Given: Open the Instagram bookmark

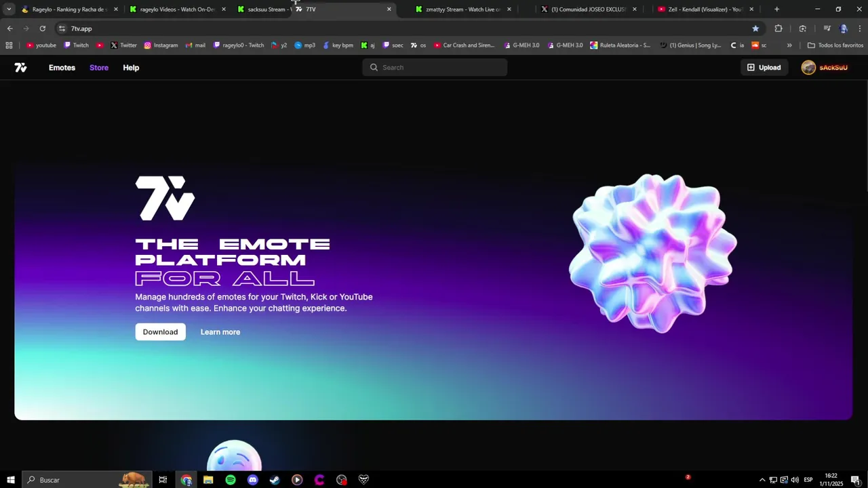Looking at the screenshot, I should tap(161, 45).
